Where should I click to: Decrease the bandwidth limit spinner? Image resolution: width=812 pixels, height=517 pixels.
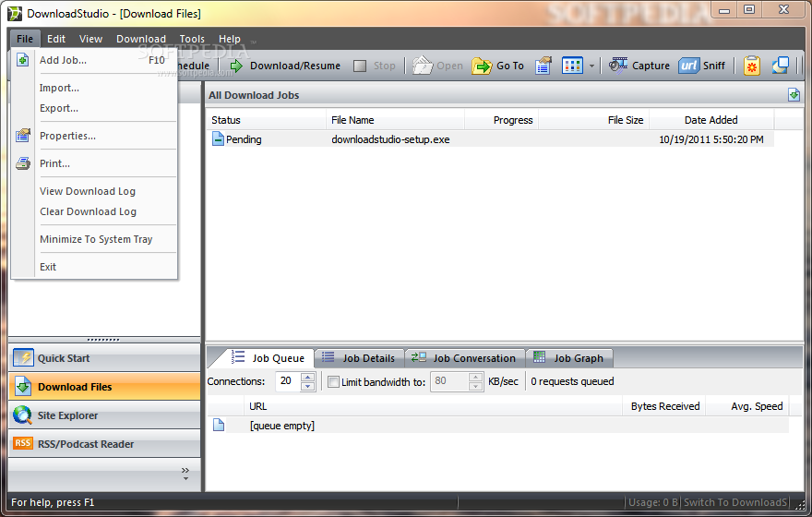tap(475, 387)
